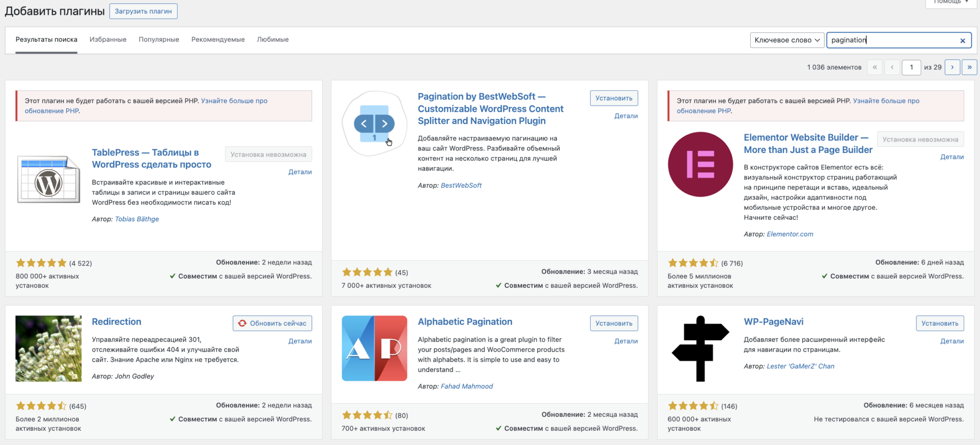Click the TablePress plugin icon
Screen dimensions: 980x445
[x=48, y=179]
